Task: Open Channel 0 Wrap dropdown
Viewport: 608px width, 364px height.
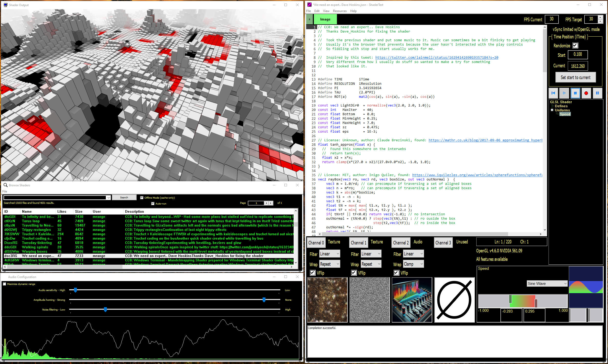Action: coord(329,264)
